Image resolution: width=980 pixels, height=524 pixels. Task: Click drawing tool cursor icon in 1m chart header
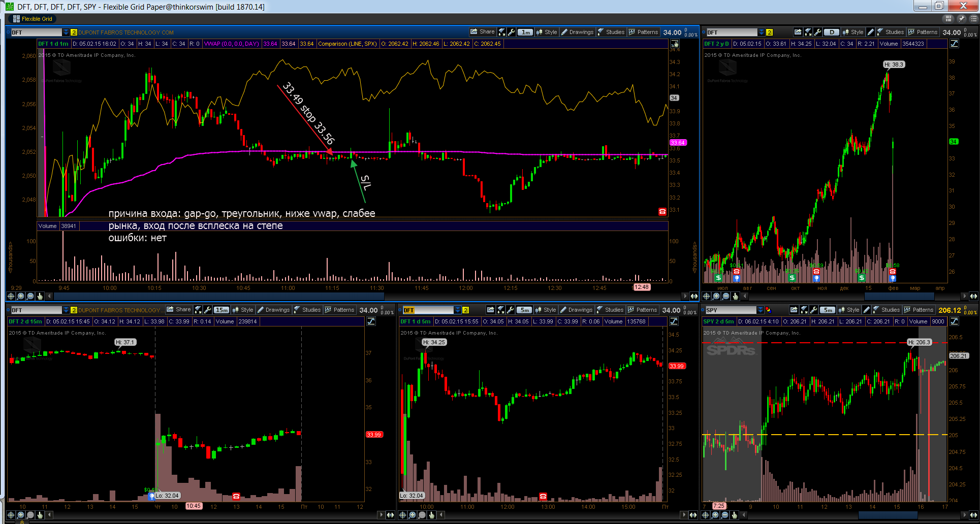675,44
